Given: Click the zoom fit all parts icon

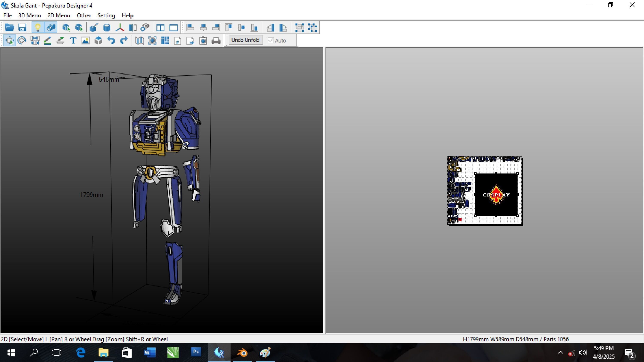Looking at the screenshot, I should [x=152, y=40].
